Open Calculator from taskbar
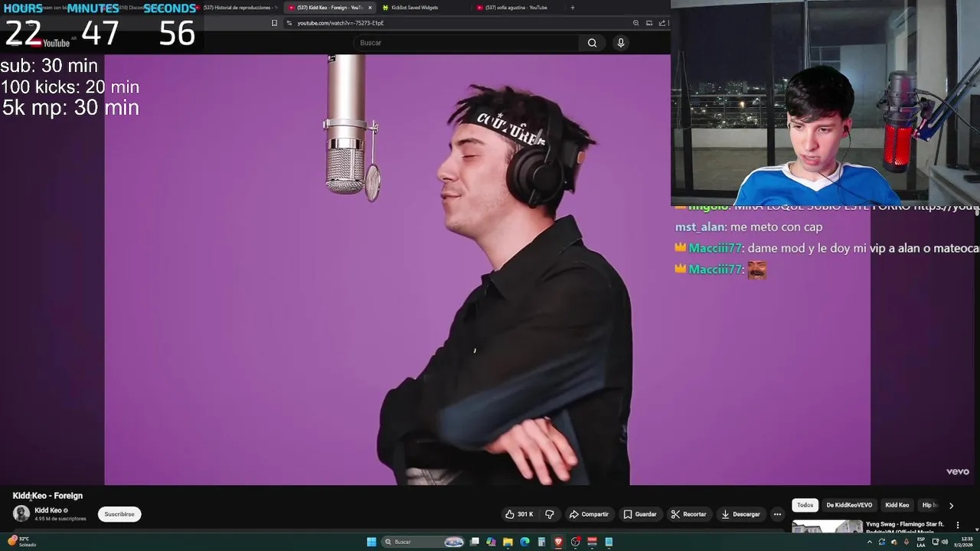 point(541,542)
